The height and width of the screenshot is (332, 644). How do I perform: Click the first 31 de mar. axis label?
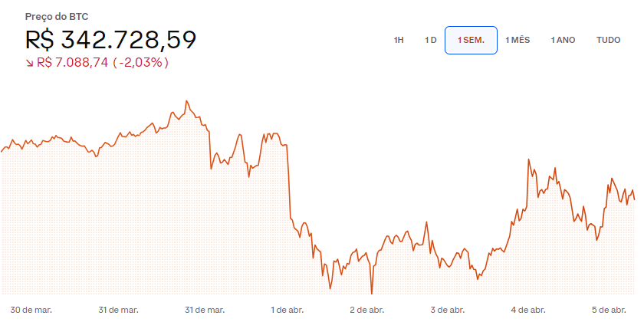[x=118, y=310]
